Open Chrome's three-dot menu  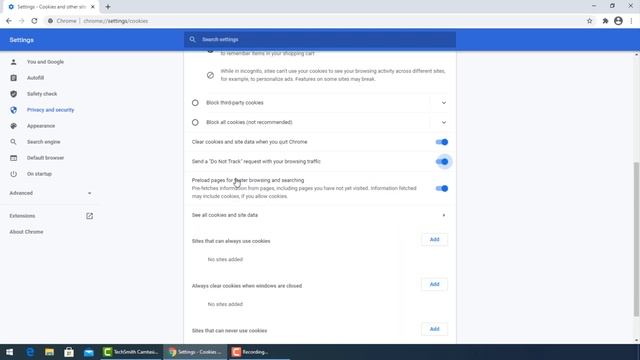coord(631,21)
